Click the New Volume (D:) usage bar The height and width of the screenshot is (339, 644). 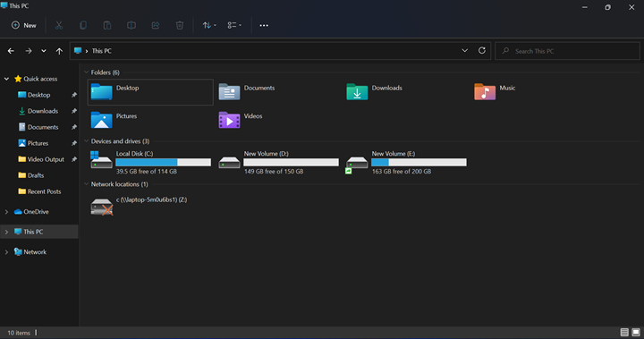pyautogui.click(x=292, y=162)
